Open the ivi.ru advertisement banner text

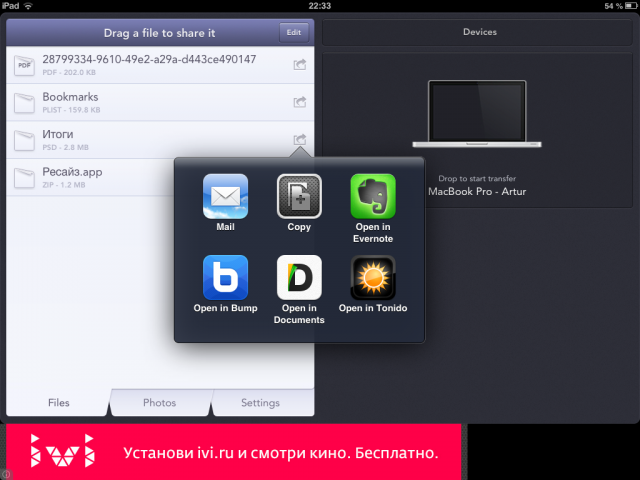[281, 453]
